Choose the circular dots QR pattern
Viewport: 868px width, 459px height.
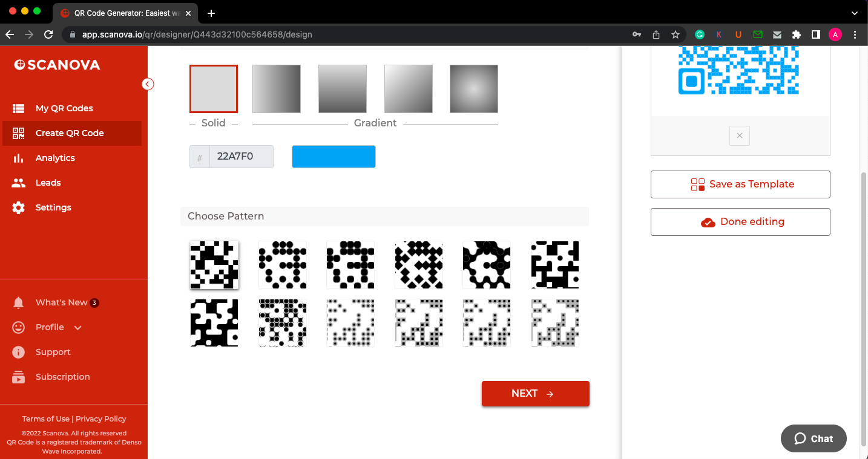pyautogui.click(x=282, y=265)
